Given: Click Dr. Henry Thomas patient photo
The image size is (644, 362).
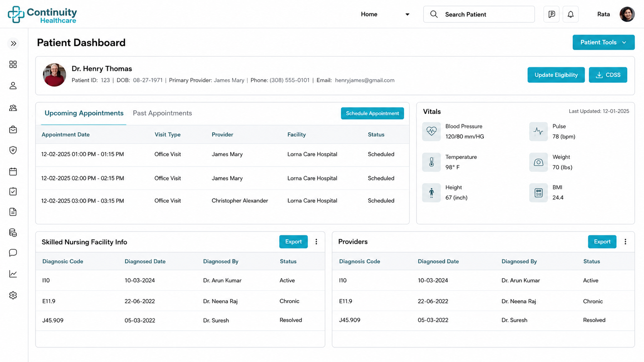Looking at the screenshot, I should 54,75.
